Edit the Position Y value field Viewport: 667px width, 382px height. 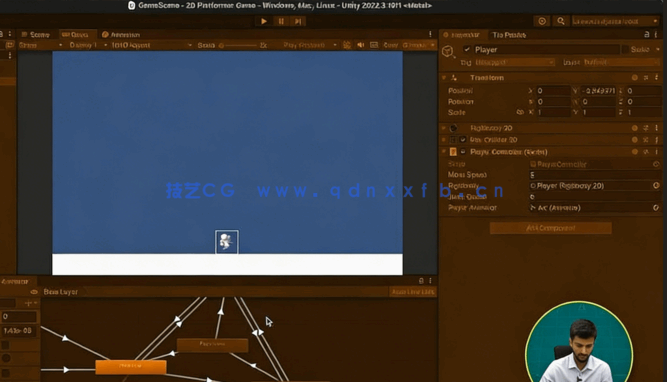(598, 91)
